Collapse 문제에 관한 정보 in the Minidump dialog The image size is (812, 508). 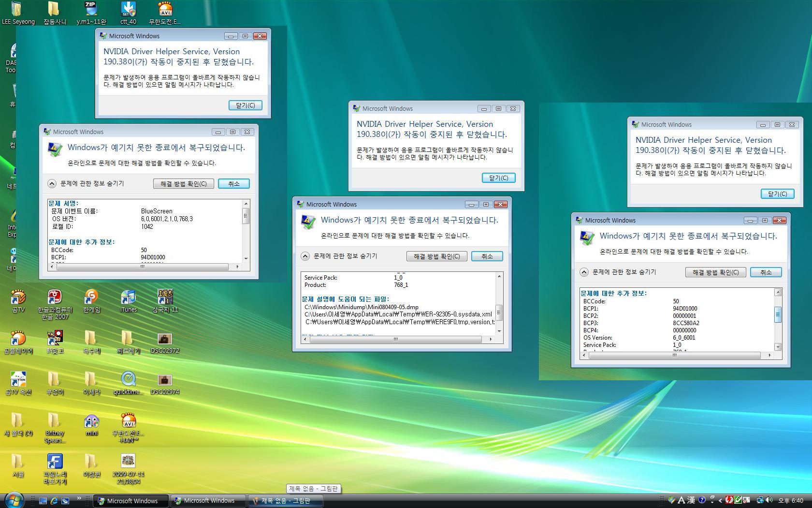pyautogui.click(x=305, y=256)
